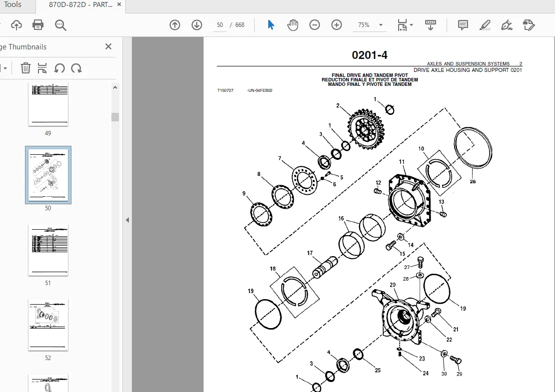Choose the selection arrow tool
This screenshot has width=555, height=392.
[271, 25]
